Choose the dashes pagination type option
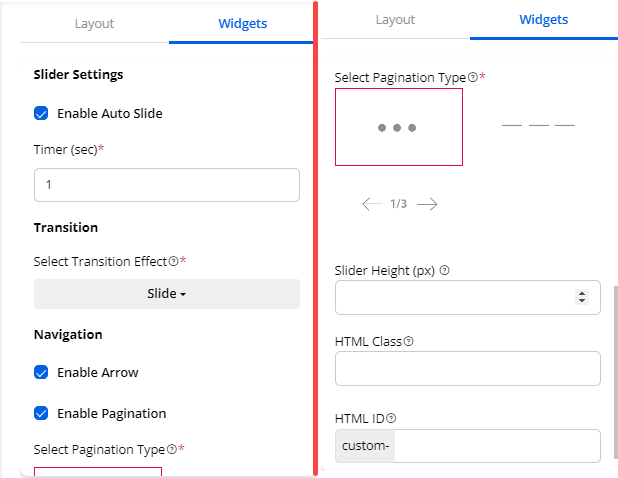Image resolution: width=618 pixels, height=478 pixels. 538,126
